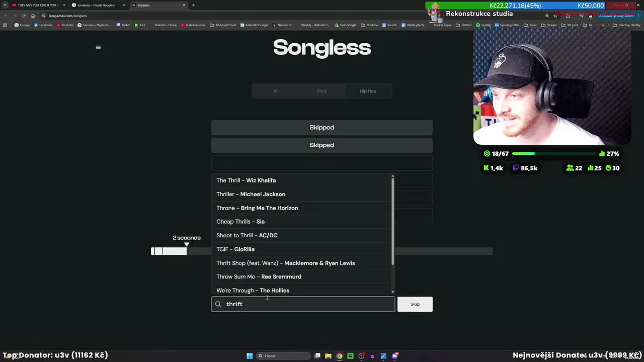This screenshot has height=362, width=644.
Task: Open the Synology NAS bookmark
Action: coord(507,25)
